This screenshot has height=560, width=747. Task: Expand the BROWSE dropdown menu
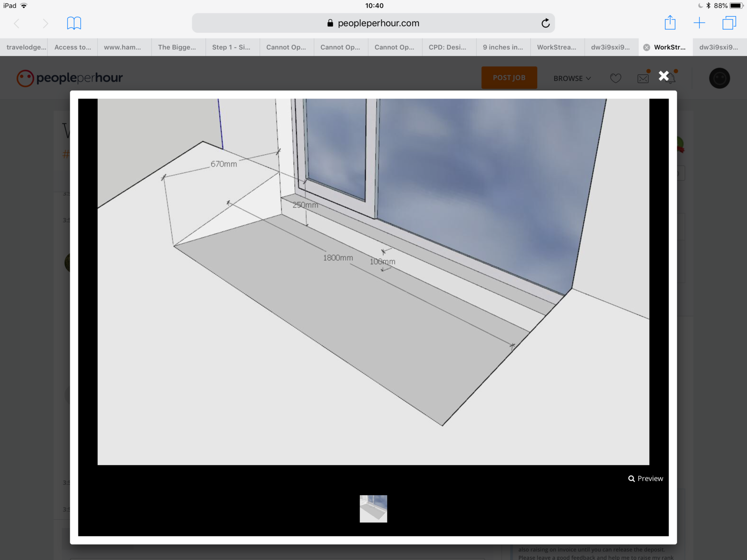[572, 78]
